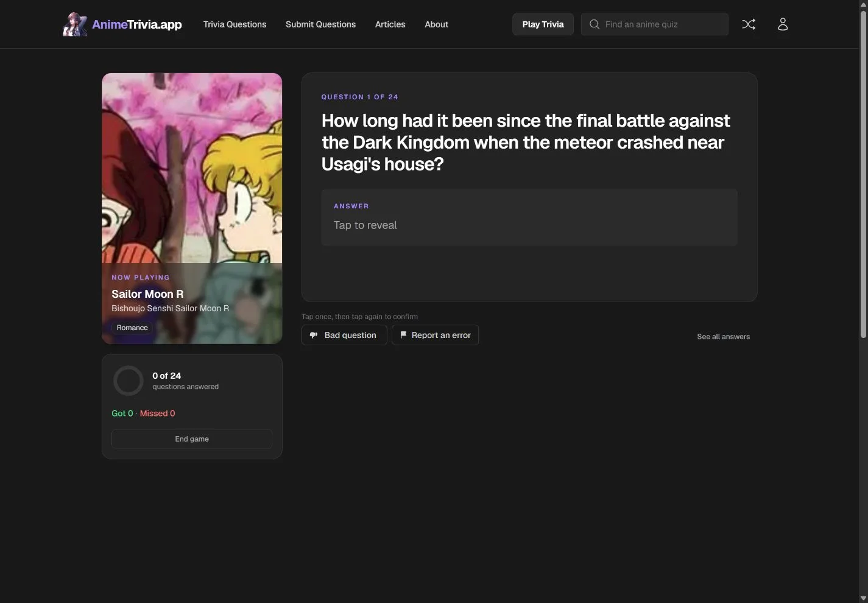This screenshot has width=868, height=603.
Task: Click into the Find an anime quiz field
Action: [x=655, y=24]
